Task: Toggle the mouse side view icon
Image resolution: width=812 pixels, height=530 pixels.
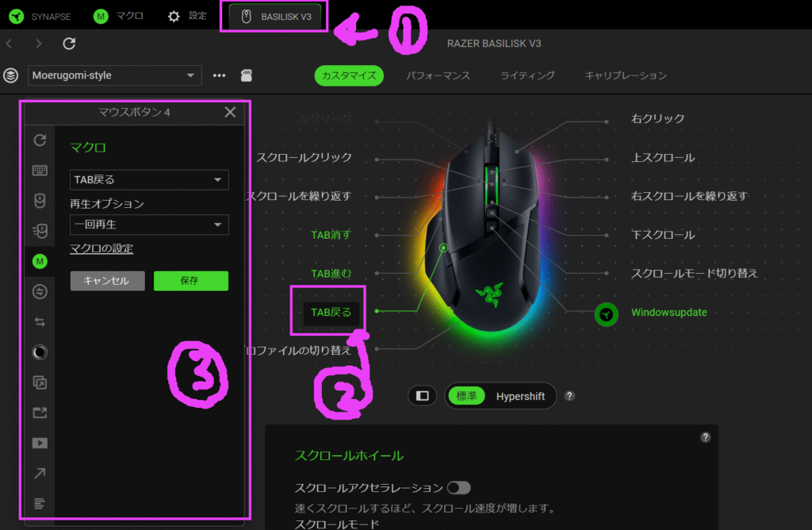Action: [x=423, y=396]
